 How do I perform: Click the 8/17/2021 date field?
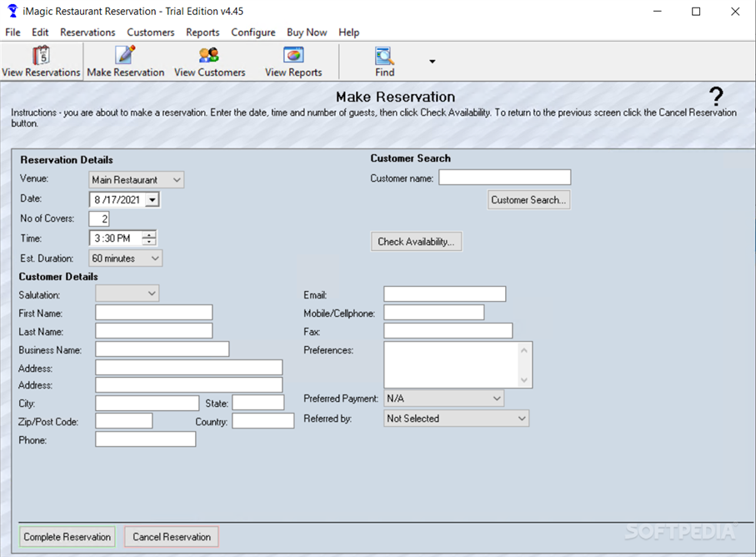tap(118, 199)
